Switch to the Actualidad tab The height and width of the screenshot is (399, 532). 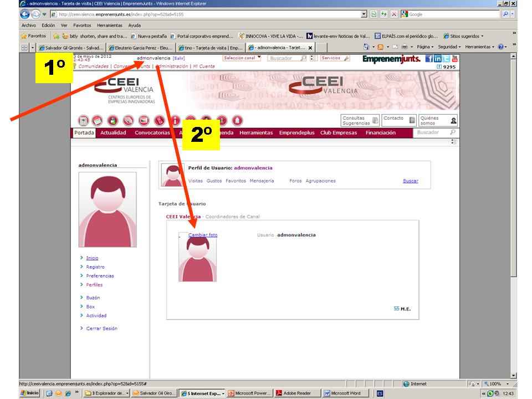[x=113, y=133]
